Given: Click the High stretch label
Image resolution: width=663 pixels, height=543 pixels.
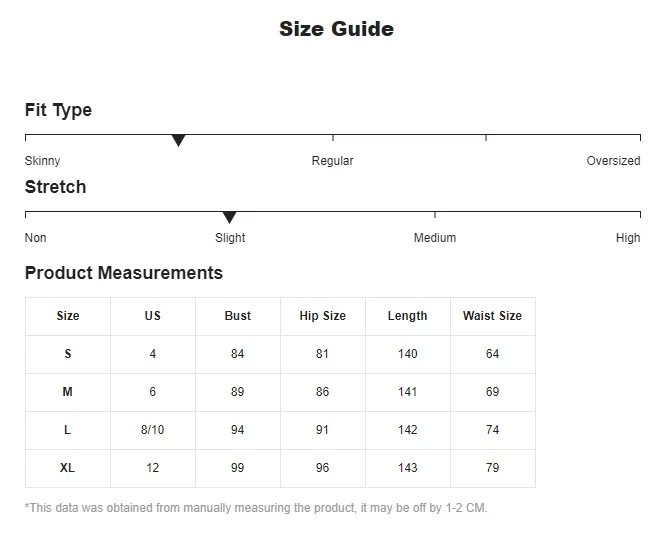Looking at the screenshot, I should pos(628,238).
